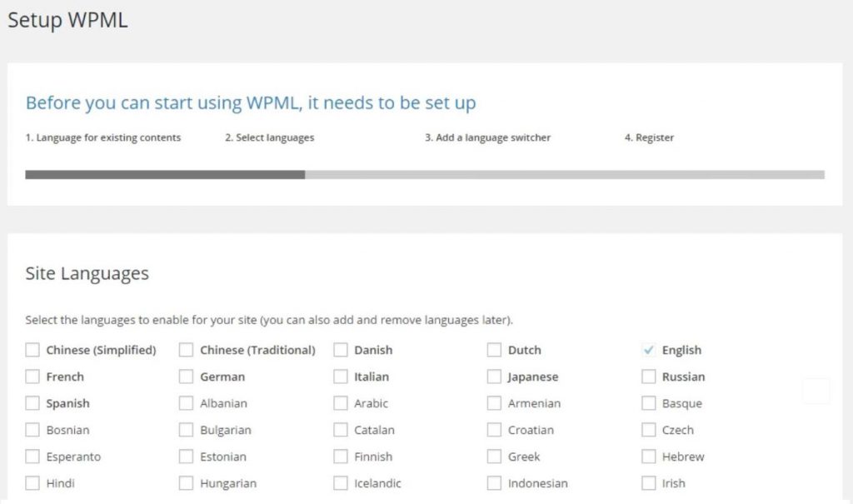Enable Arabic as a site language
853x504 pixels.
pos(340,403)
